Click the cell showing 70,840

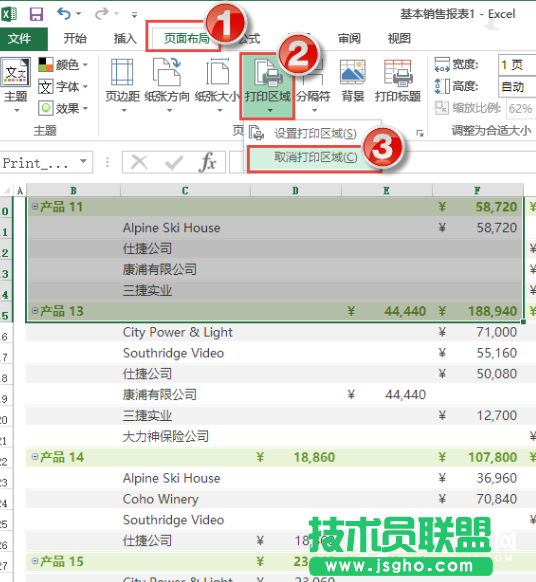tap(478, 499)
